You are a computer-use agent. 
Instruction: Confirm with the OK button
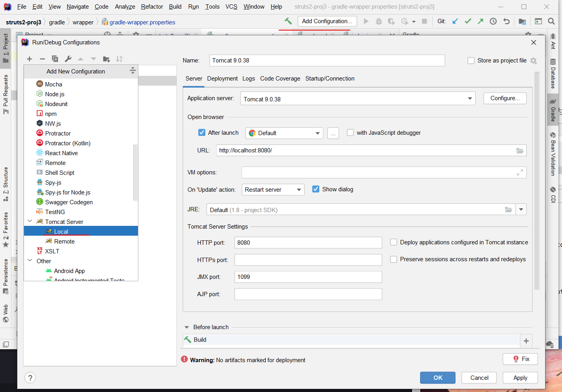[438, 378]
